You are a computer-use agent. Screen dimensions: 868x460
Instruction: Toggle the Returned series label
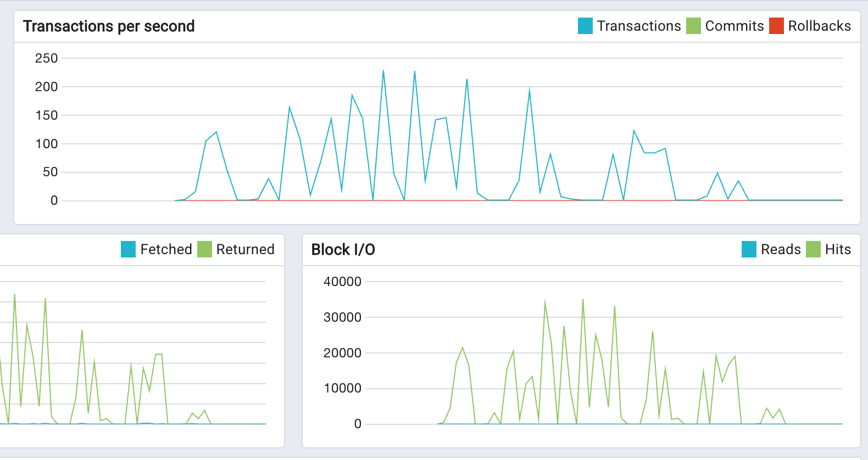pyautogui.click(x=245, y=249)
